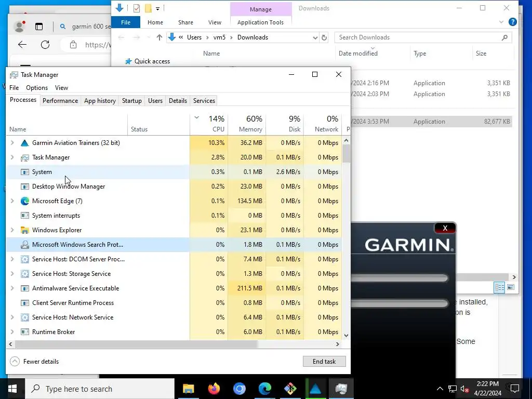
Task: Expand the File Explorer ribbon chevron
Action: [501, 22]
